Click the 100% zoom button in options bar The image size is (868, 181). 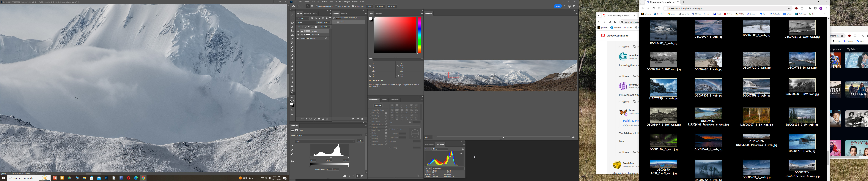[370, 6]
